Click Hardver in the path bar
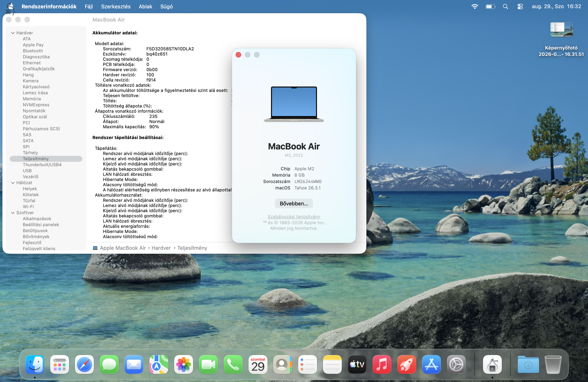This screenshot has width=588, height=382. click(161, 248)
